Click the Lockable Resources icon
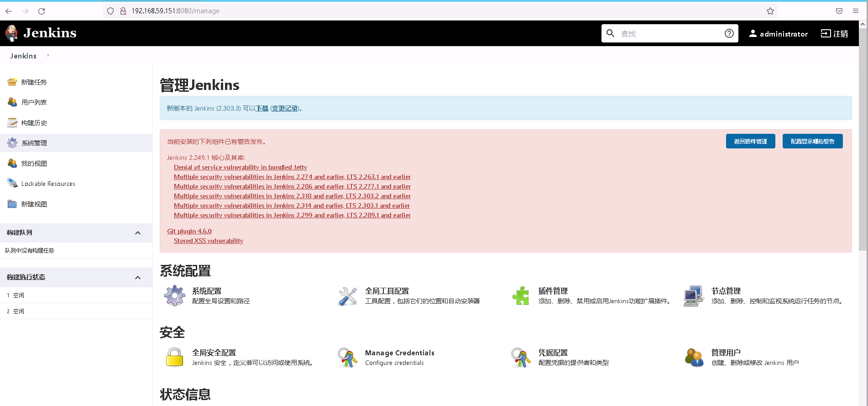868x406 pixels. (x=12, y=184)
